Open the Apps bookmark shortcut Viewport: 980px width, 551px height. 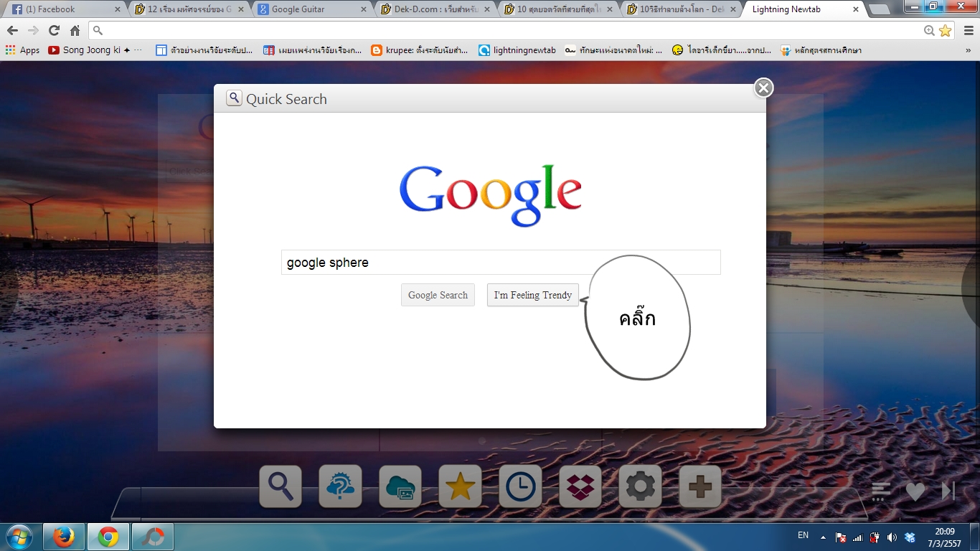pyautogui.click(x=22, y=50)
